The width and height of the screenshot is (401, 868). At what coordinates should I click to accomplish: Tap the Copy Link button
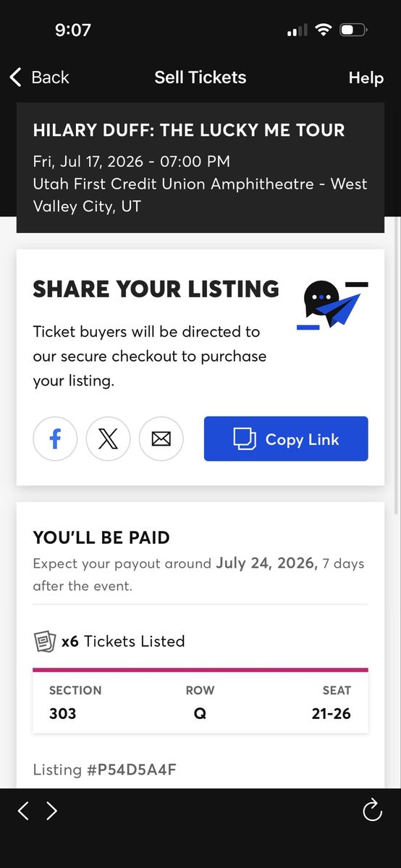(286, 439)
